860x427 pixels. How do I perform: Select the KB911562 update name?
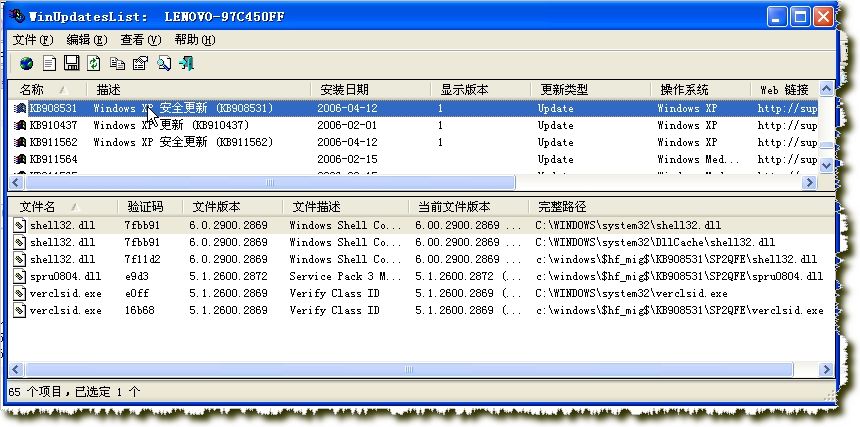53,143
